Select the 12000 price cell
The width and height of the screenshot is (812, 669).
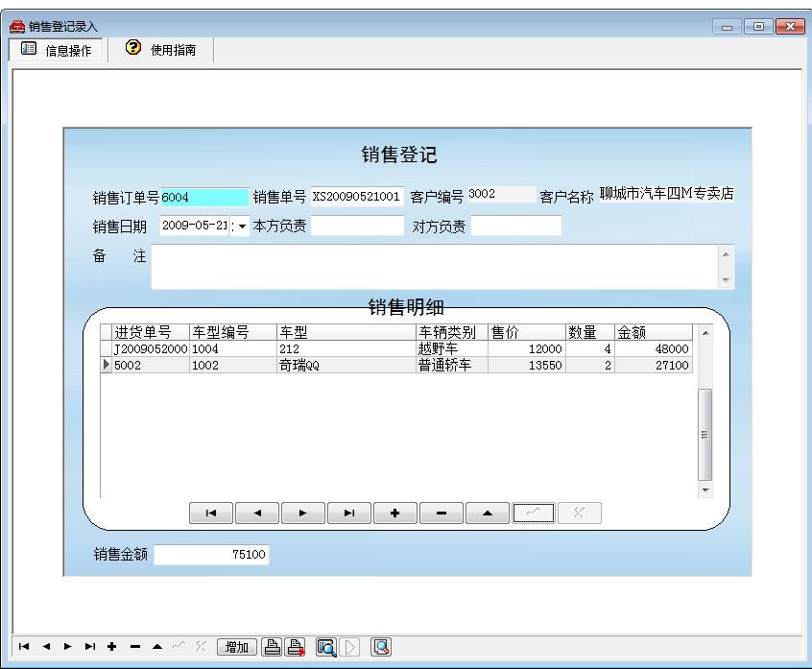coord(527,348)
